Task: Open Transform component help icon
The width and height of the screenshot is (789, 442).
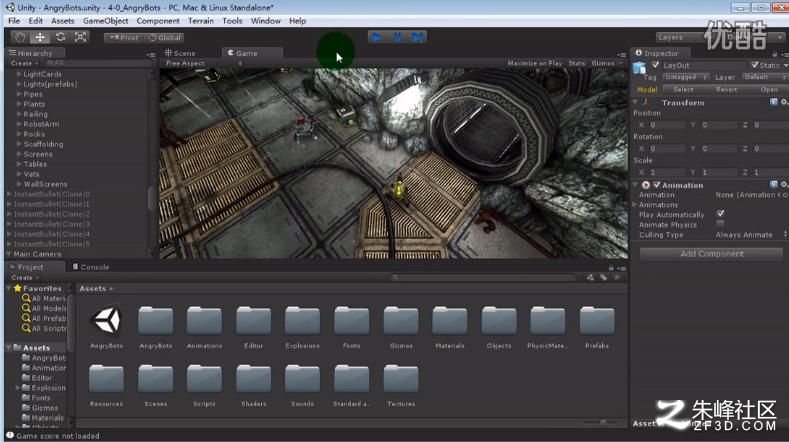Action: tap(773, 102)
